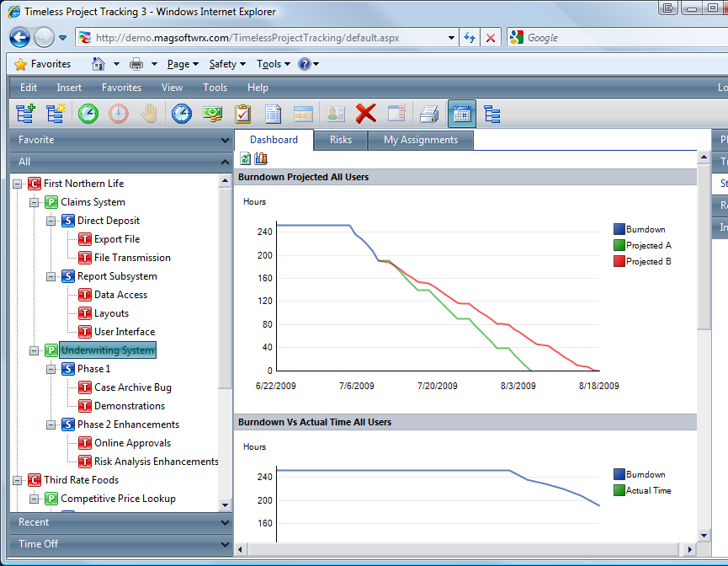
Task: Click the blue clock toolbar icon
Action: tap(181, 114)
